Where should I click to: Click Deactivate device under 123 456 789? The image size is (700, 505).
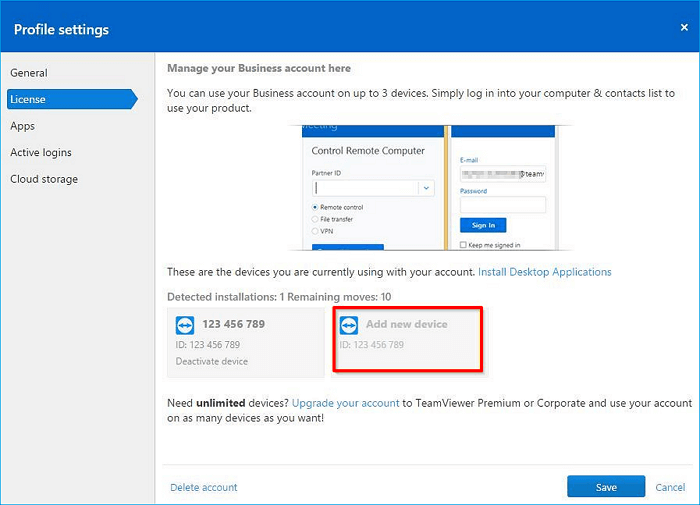pyautogui.click(x=212, y=361)
